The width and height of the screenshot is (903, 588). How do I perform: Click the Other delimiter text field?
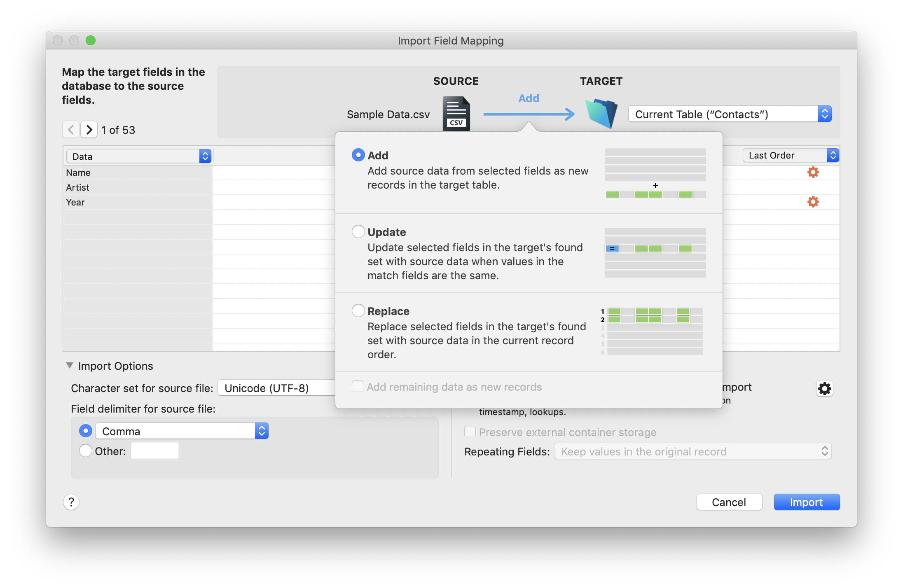[x=155, y=451]
